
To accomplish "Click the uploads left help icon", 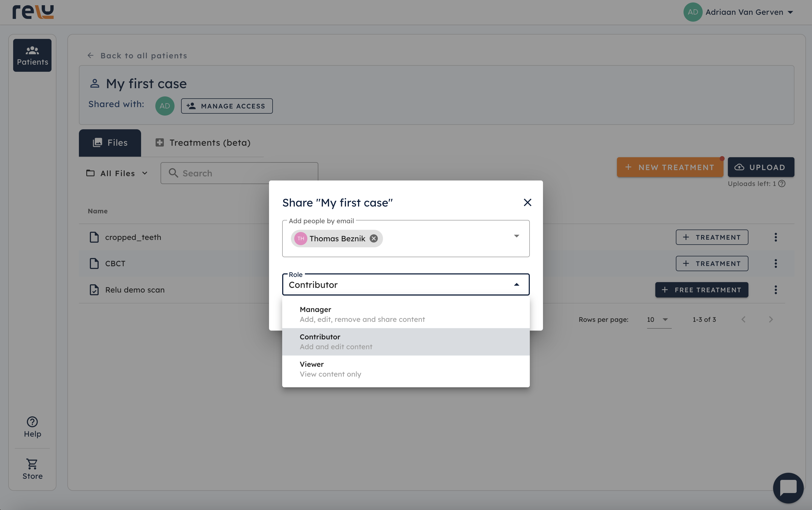I will [x=782, y=184].
